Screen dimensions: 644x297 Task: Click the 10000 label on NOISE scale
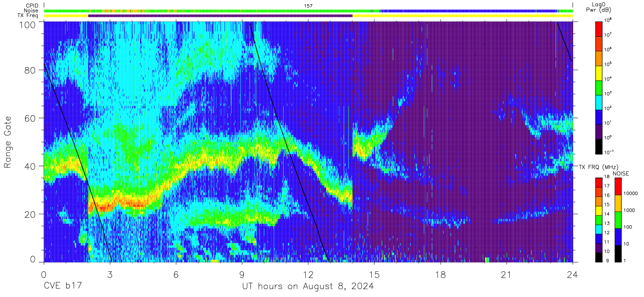pyautogui.click(x=630, y=193)
